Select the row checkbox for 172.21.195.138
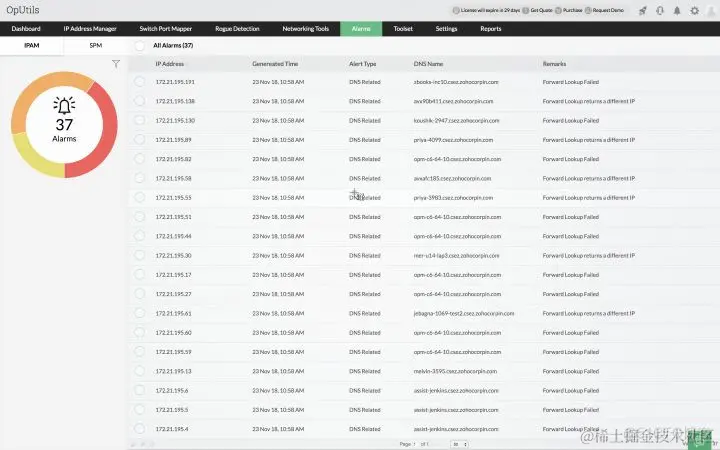This screenshot has width=720, height=450. 140,101
